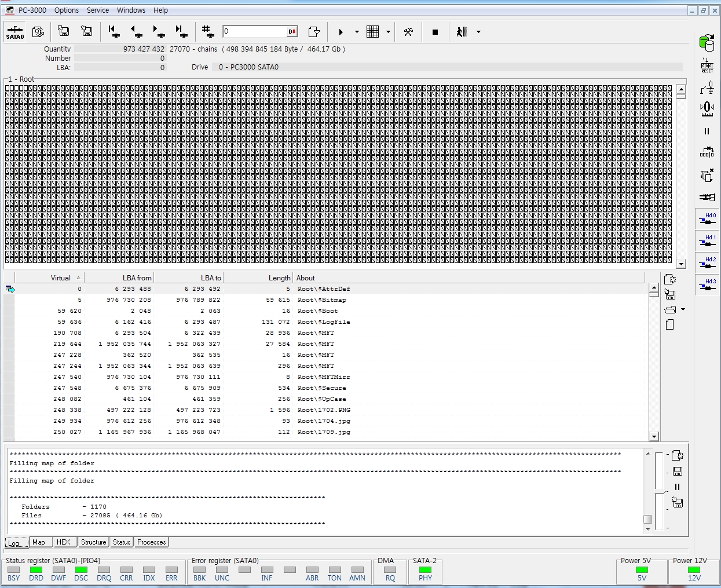Open dropdown beside table folder icon
Viewport: 721px width, 588px height.
pyautogui.click(x=683, y=309)
